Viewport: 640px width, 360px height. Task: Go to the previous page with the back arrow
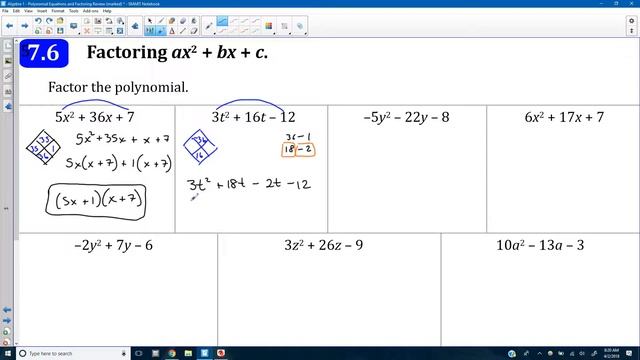(x=9, y=26)
